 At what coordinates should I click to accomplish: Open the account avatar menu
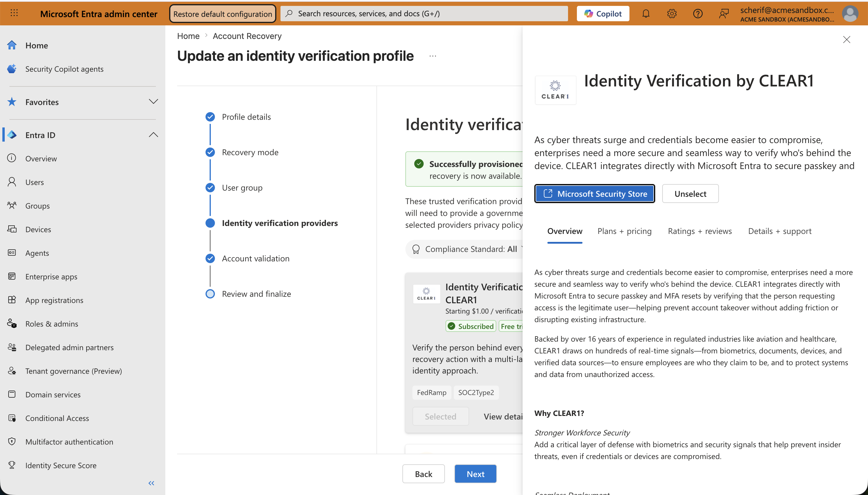click(850, 14)
